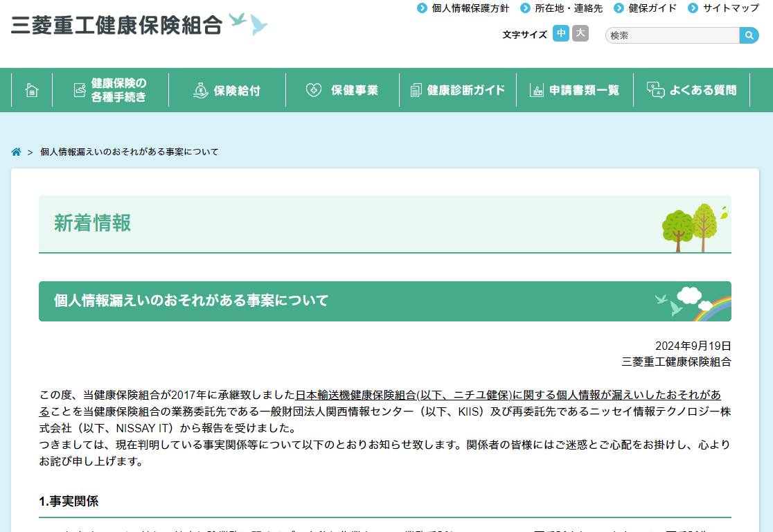Image resolution: width=773 pixels, height=532 pixels.
Task: Click the arrow icon beside サイトマップ
Action: pos(693,8)
